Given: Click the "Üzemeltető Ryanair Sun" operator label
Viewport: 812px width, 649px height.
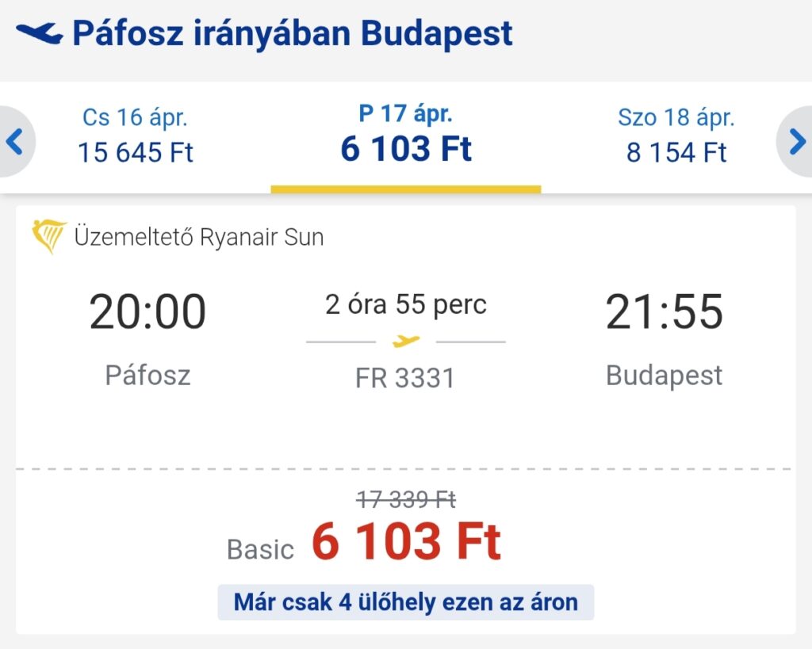Looking at the screenshot, I should coord(199,237).
